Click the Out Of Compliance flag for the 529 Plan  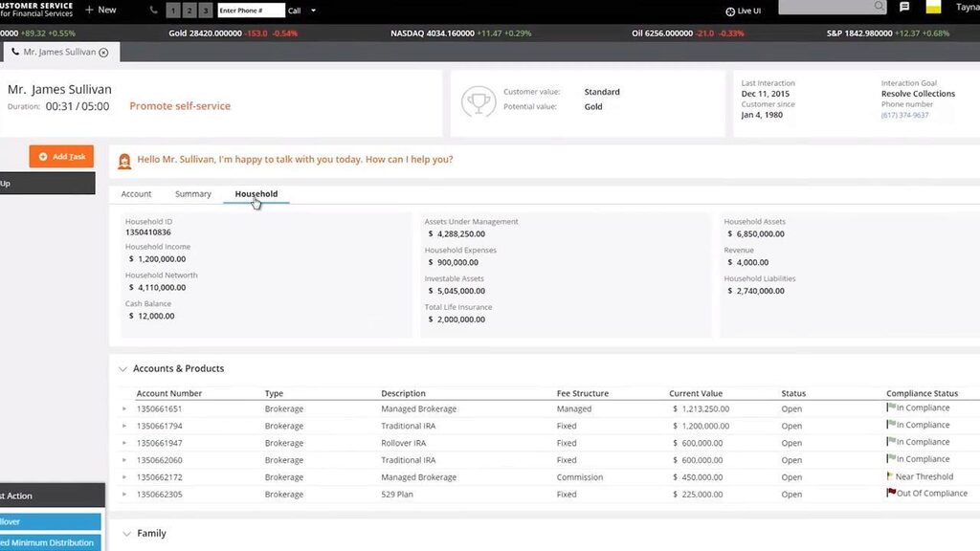(x=889, y=494)
